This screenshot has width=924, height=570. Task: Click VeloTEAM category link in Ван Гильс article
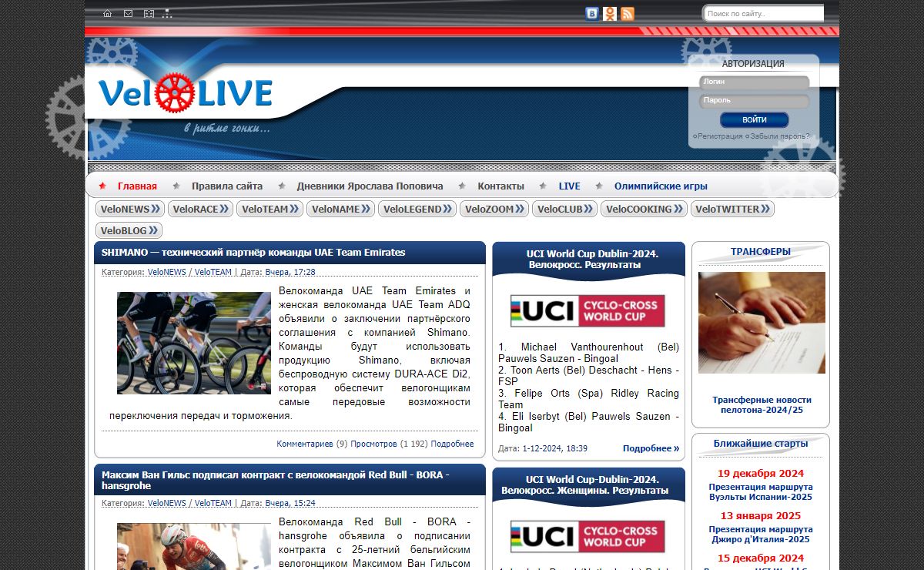[x=213, y=503]
